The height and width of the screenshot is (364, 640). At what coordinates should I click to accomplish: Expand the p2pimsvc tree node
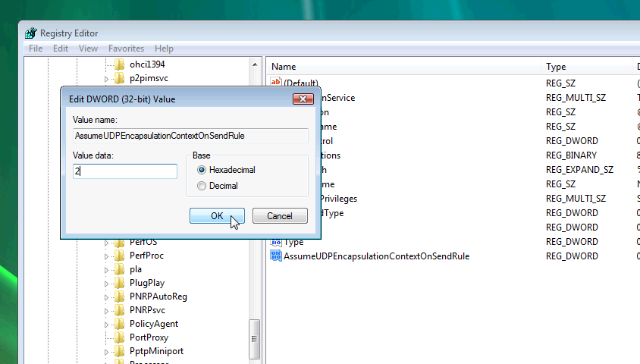click(107, 79)
